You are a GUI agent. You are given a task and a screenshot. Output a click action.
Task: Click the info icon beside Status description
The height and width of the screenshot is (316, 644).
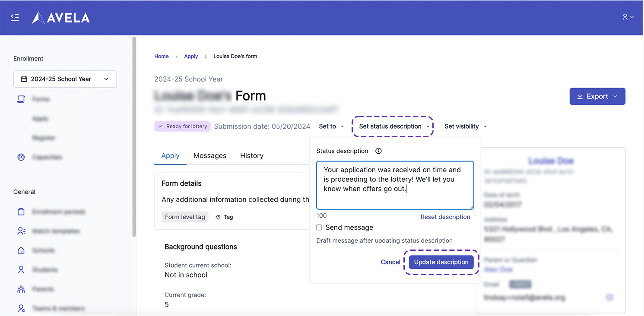(x=378, y=151)
